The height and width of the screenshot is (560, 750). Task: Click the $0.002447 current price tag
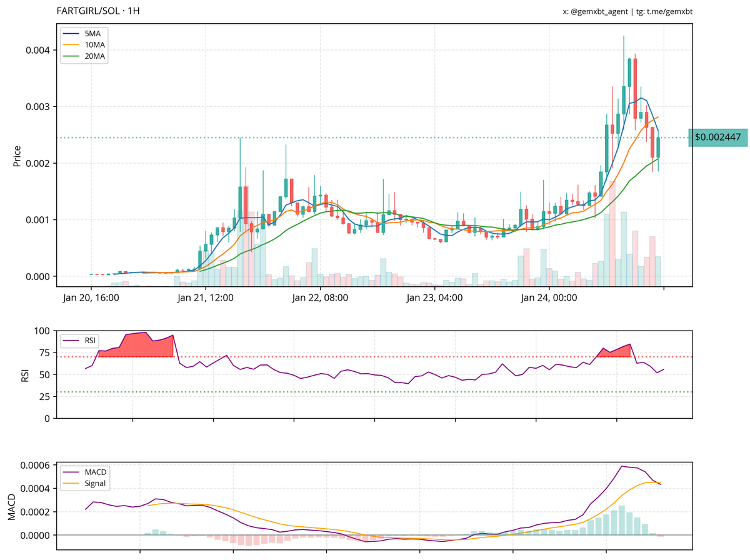click(717, 137)
